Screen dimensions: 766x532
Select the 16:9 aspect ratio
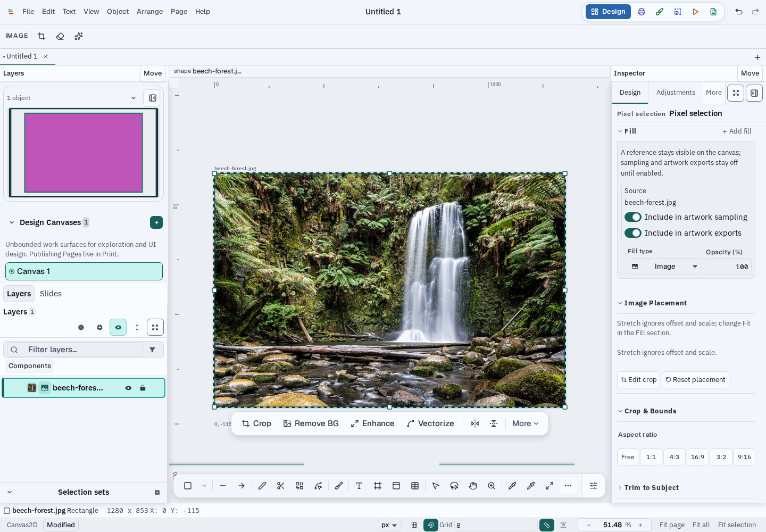coord(697,457)
